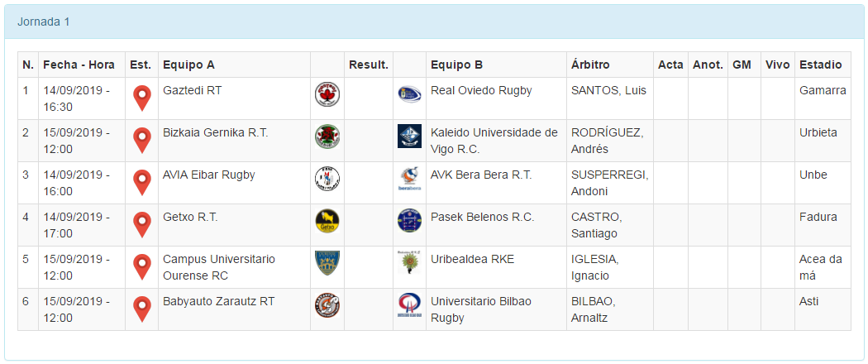Open the location pin for Getxo R.T. match
Image resolution: width=868 pixels, height=364 pixels.
point(142,224)
